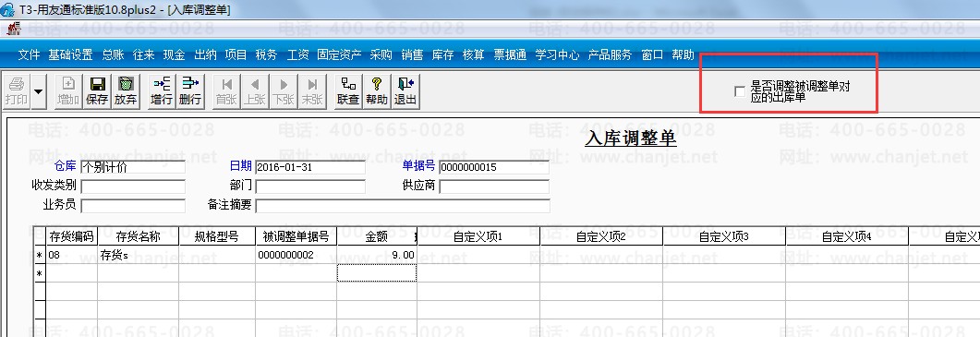Open the print dropdown arrow

[x=38, y=91]
